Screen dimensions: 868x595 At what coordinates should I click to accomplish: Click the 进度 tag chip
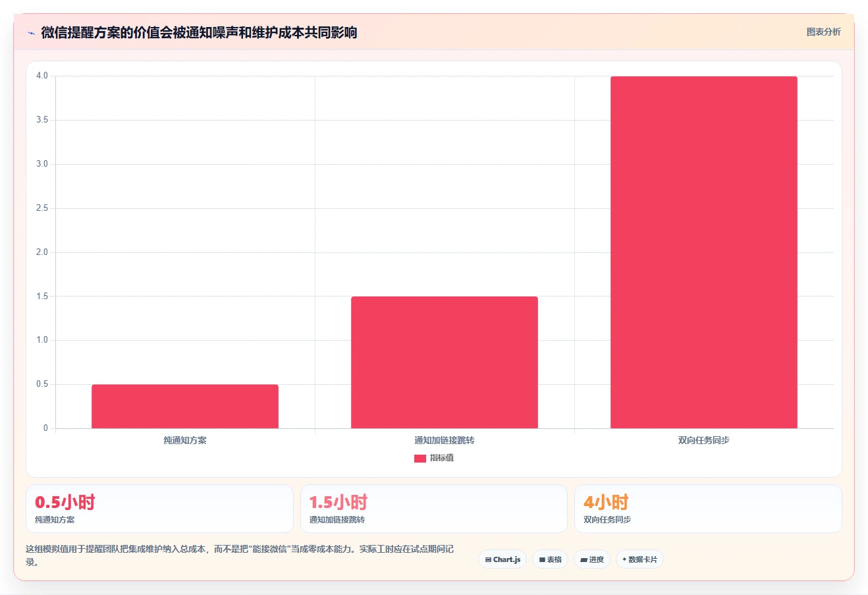tap(592, 559)
